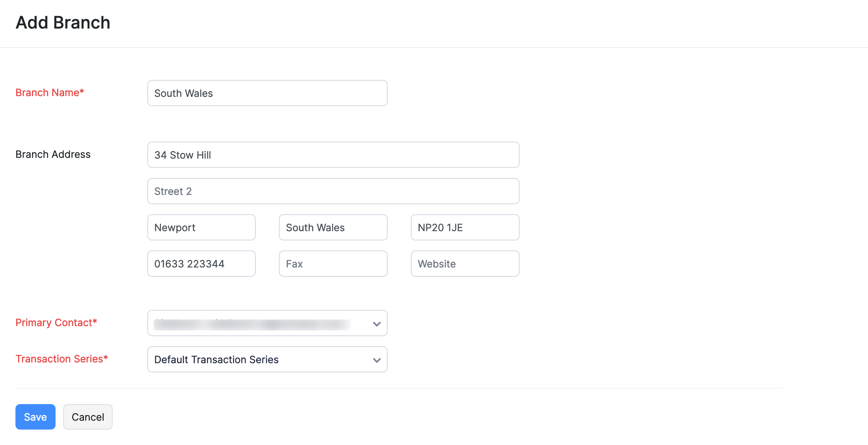
Task: Click the Add Branch page heading
Action: [63, 22]
